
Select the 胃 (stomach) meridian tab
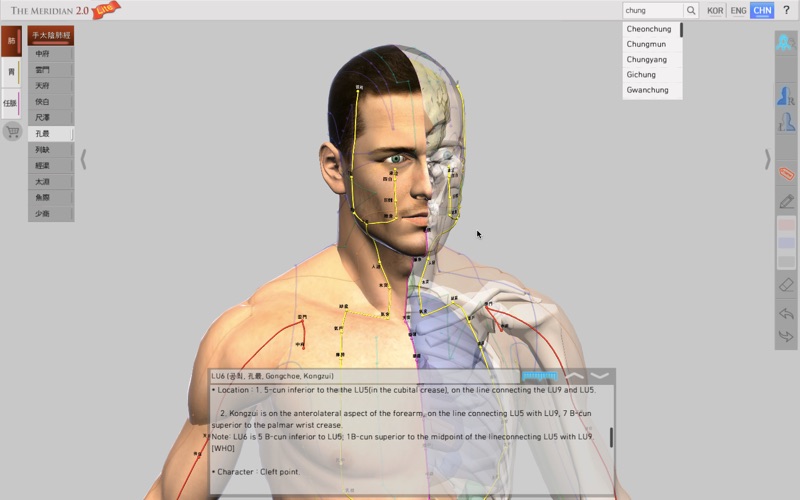(x=11, y=72)
